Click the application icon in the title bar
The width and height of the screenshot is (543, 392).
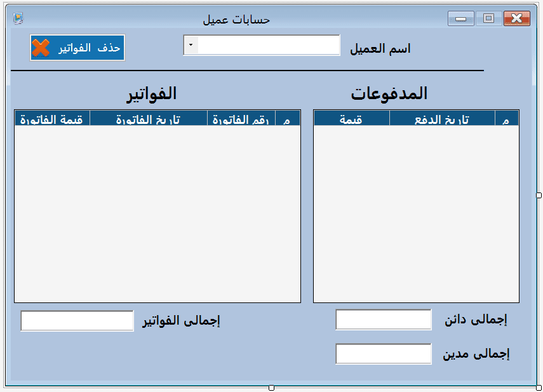coord(18,18)
